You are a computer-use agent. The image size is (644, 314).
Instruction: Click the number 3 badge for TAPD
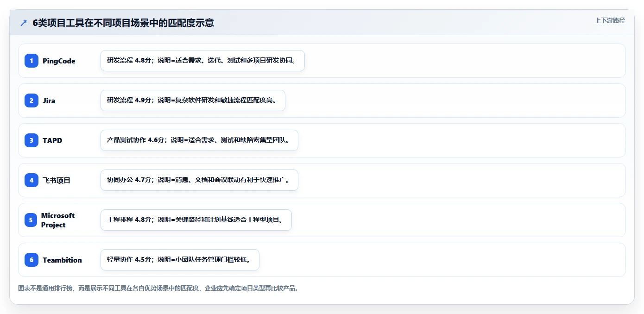point(32,140)
